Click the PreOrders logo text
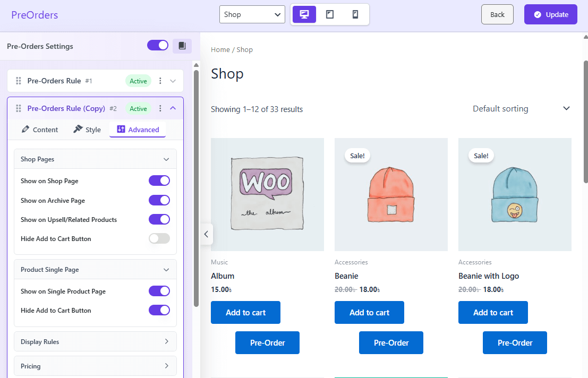Image resolution: width=588 pixels, height=378 pixels. 35,15
